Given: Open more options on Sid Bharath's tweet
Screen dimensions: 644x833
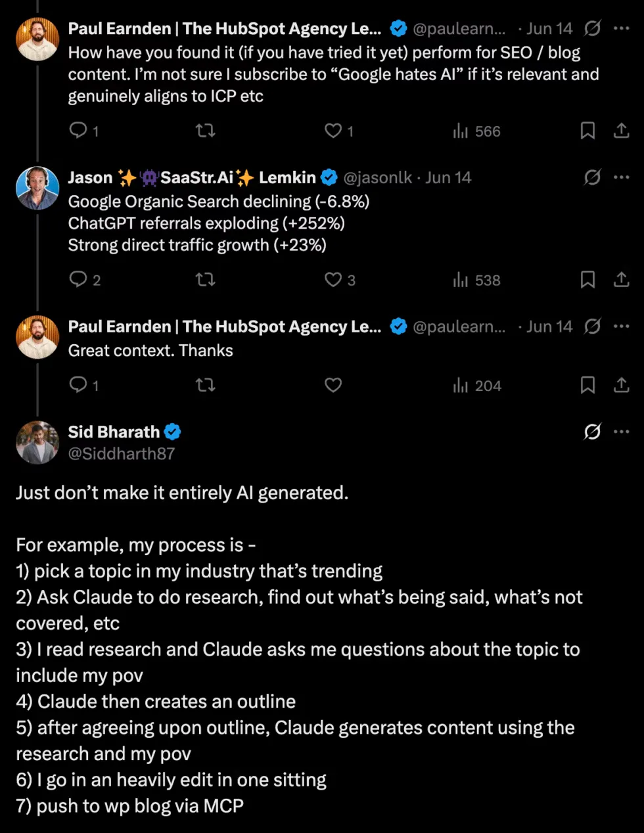Looking at the screenshot, I should pos(621,432).
